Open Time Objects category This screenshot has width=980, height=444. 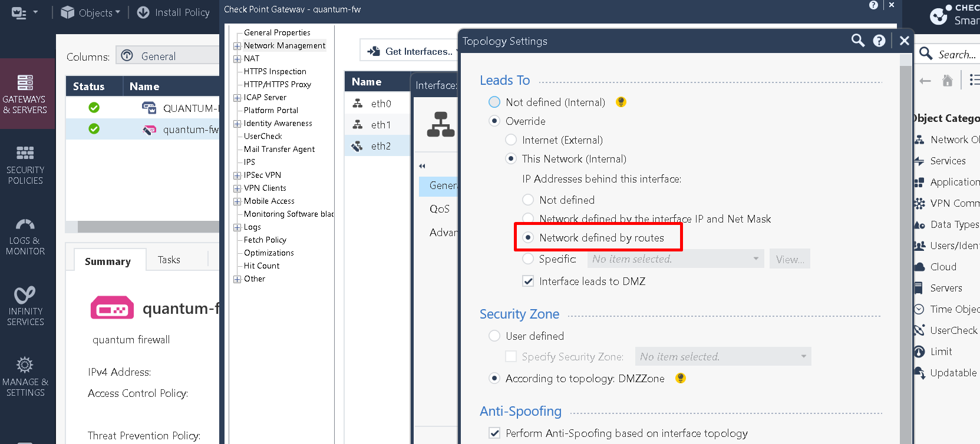[x=948, y=309]
